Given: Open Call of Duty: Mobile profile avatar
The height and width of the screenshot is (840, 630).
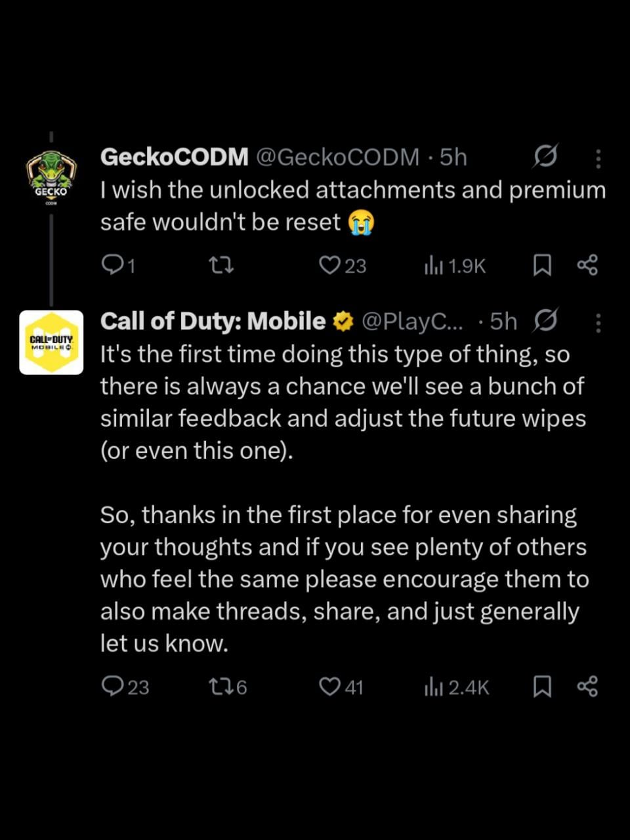Looking at the screenshot, I should coord(51,343).
